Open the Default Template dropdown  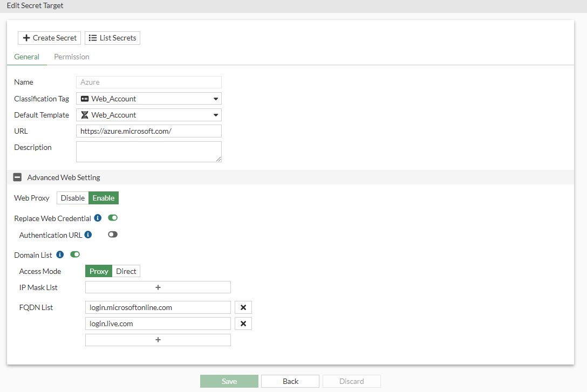point(148,115)
